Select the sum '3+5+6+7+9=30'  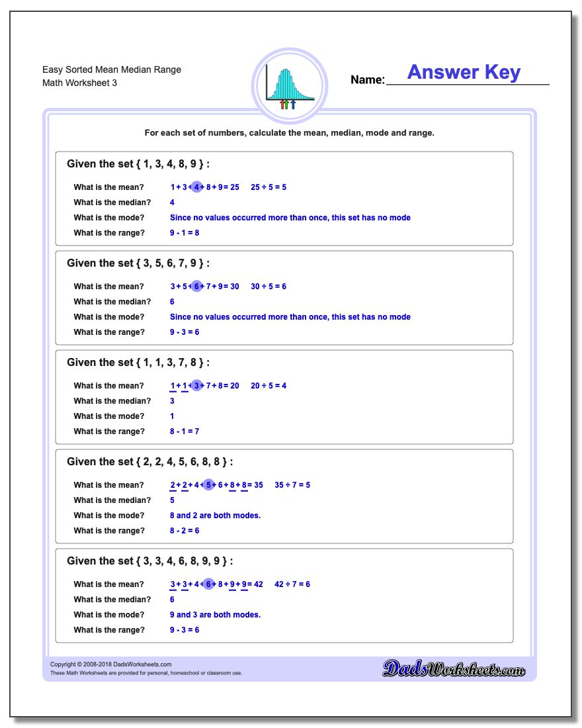[x=204, y=287]
